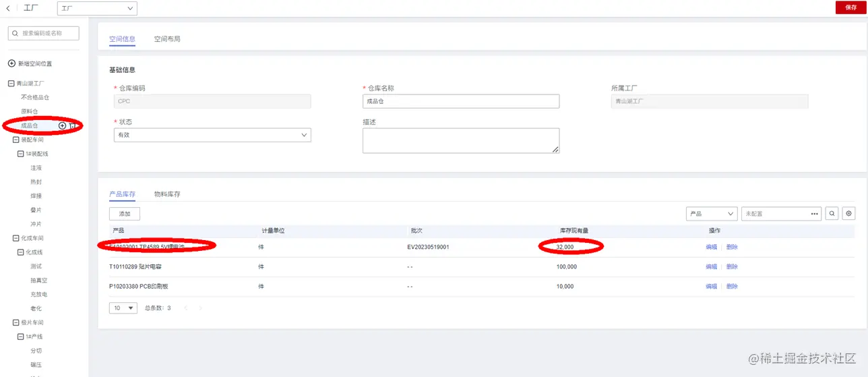Image resolution: width=868 pixels, height=377 pixels.
Task: Collapse the 化成车间 tree node
Action: (15, 238)
